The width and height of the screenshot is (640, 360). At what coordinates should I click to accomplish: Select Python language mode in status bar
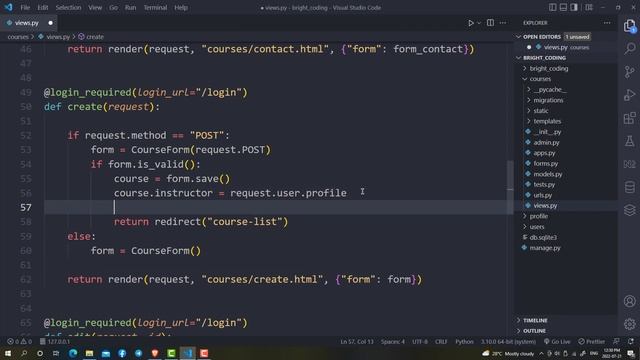coord(464,341)
